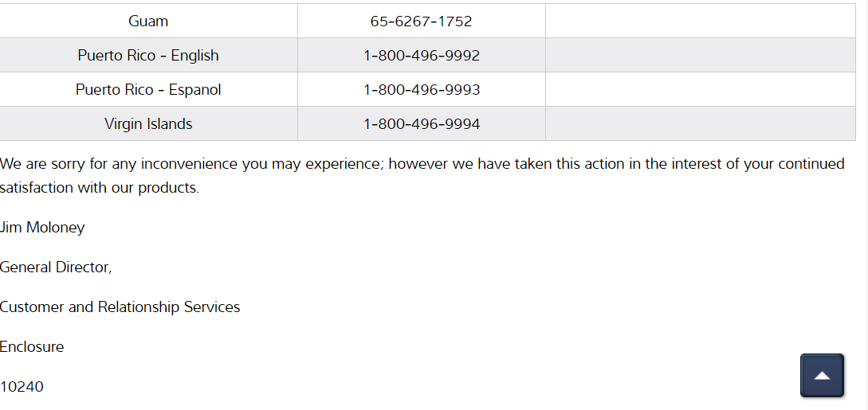Click the 'satisfaction with our products' text line
The image size is (868, 410).
100,189
